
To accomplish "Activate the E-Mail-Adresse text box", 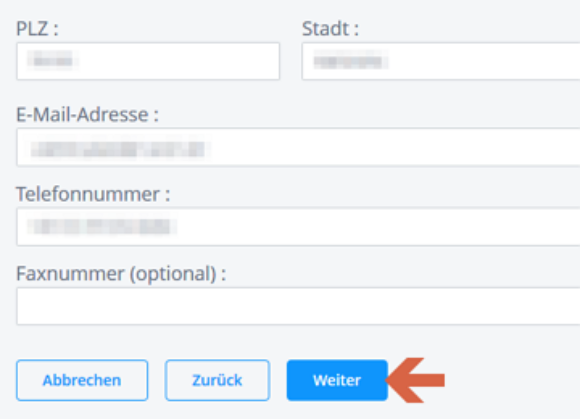I will [x=298, y=147].
